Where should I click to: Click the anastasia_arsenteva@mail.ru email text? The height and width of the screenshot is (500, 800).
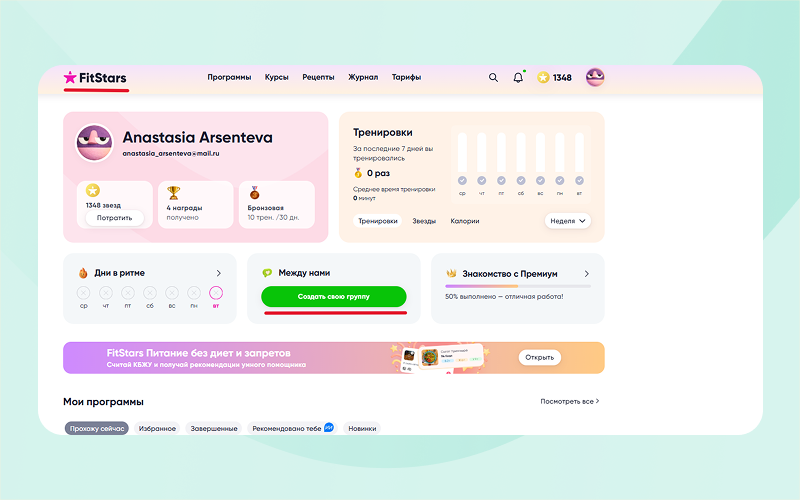click(x=171, y=153)
